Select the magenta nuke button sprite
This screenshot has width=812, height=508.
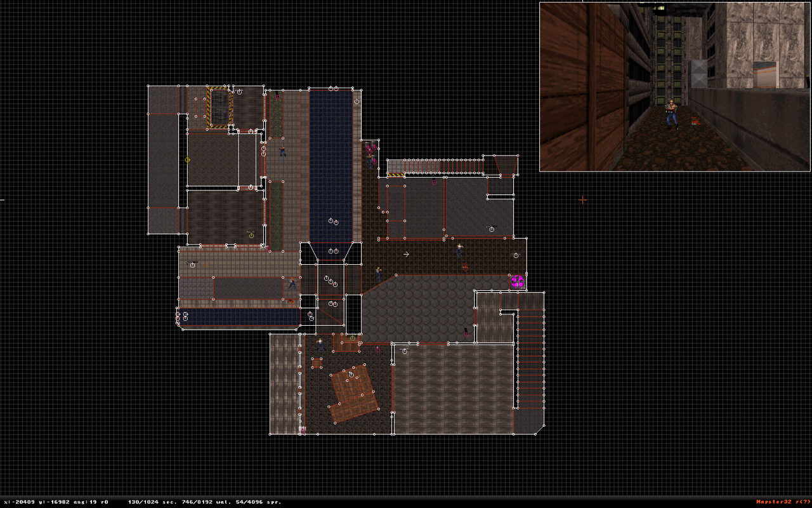pyautogui.click(x=518, y=281)
